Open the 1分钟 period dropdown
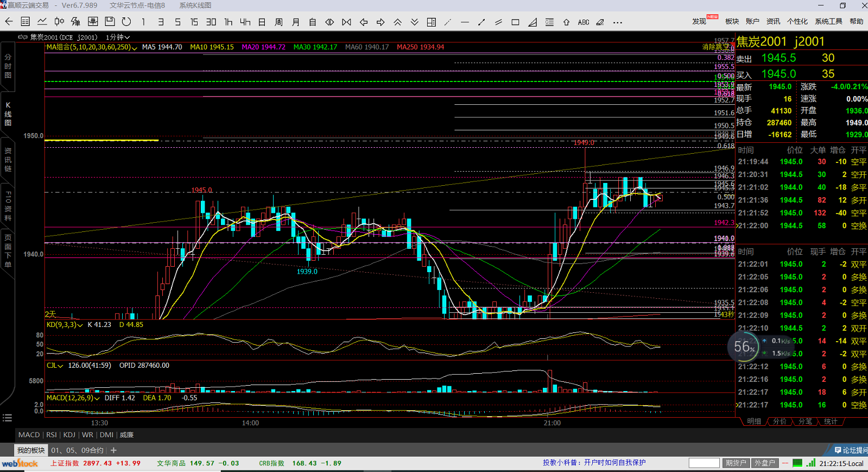868x472 pixels. point(118,37)
